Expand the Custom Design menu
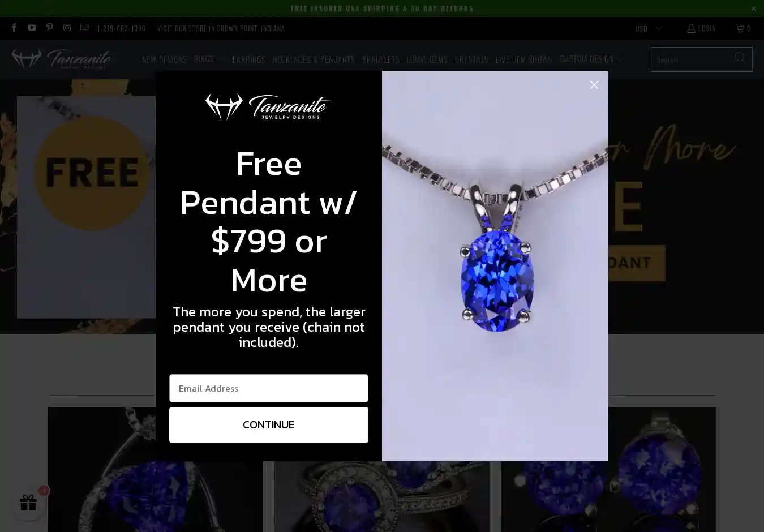 (x=591, y=59)
